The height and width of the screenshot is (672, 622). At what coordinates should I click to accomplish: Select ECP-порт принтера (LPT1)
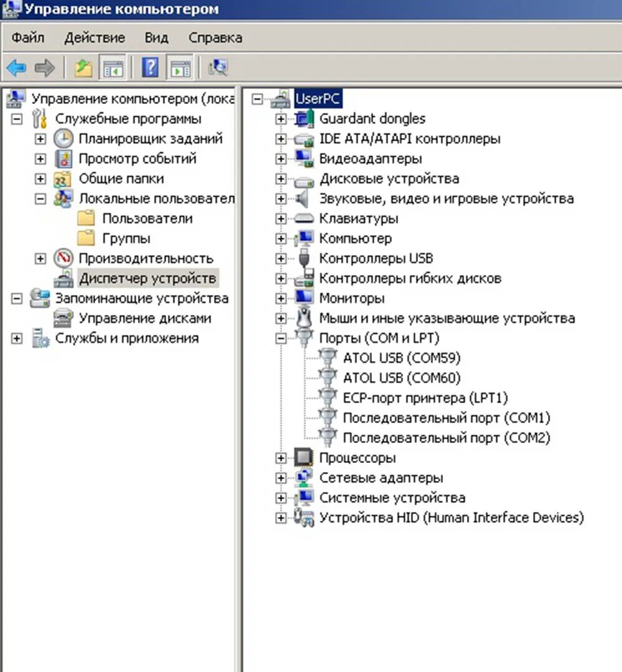pyautogui.click(x=425, y=398)
